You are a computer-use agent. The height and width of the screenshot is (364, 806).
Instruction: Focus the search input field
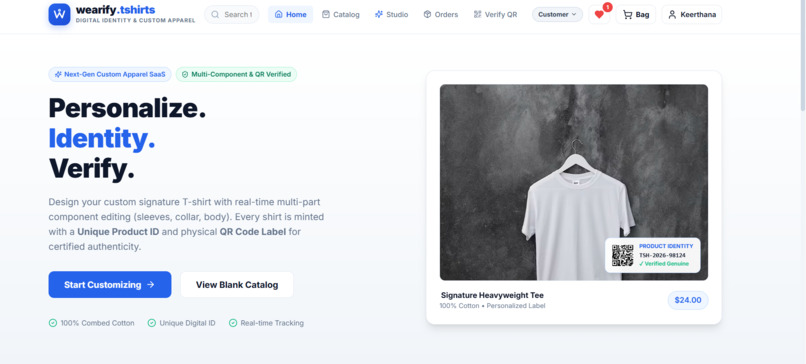[x=232, y=14]
